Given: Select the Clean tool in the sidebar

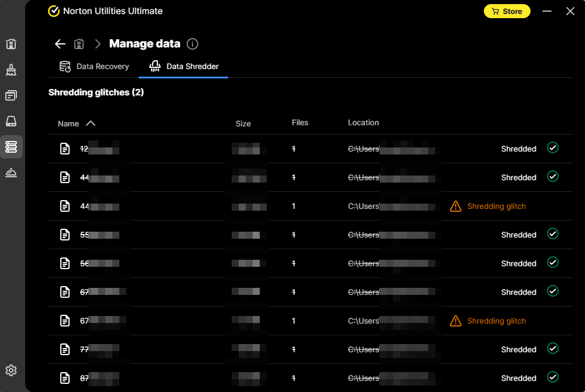Looking at the screenshot, I should (x=11, y=70).
